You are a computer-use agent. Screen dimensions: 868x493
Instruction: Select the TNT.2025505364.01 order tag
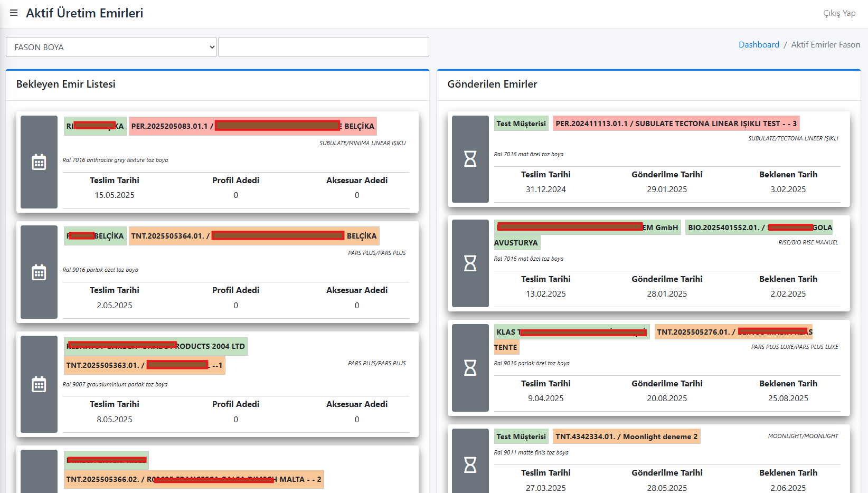253,236
